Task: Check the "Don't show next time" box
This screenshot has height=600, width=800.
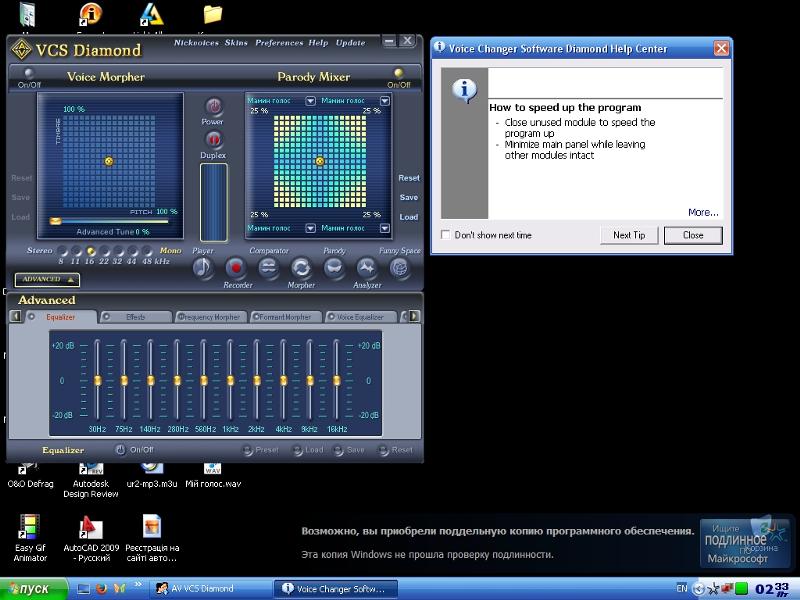Action: coord(446,235)
